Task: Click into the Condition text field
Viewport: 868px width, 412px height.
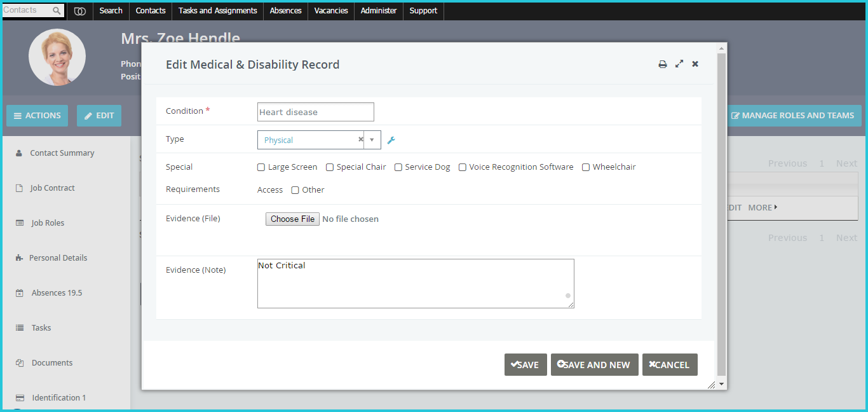Action: pos(316,112)
